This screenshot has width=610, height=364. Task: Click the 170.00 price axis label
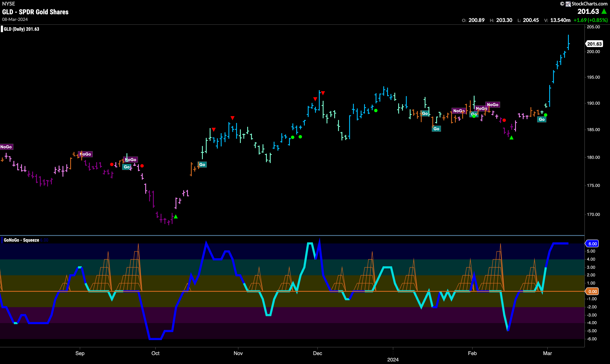593,214
